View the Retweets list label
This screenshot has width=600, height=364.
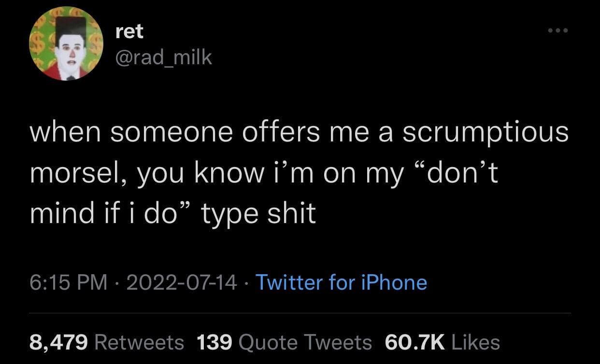(140, 342)
